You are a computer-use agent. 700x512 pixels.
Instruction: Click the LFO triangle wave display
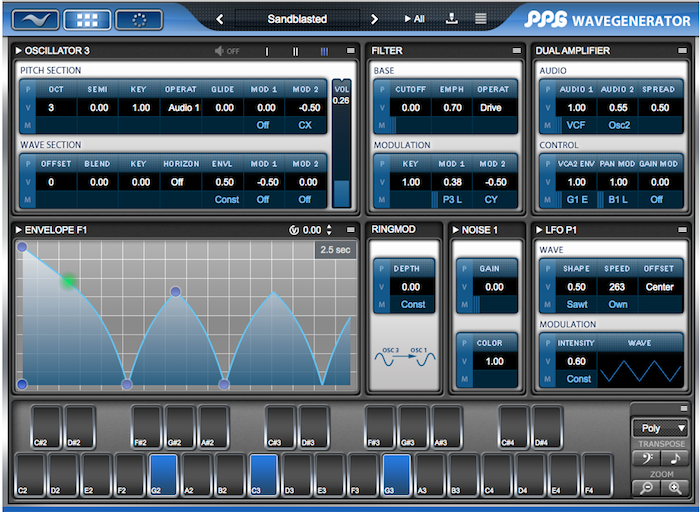(641, 370)
